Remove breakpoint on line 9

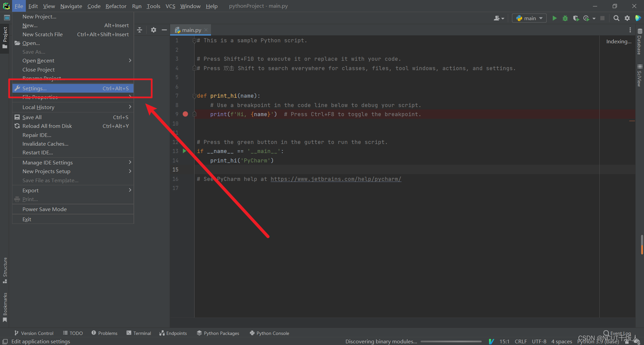click(x=185, y=114)
